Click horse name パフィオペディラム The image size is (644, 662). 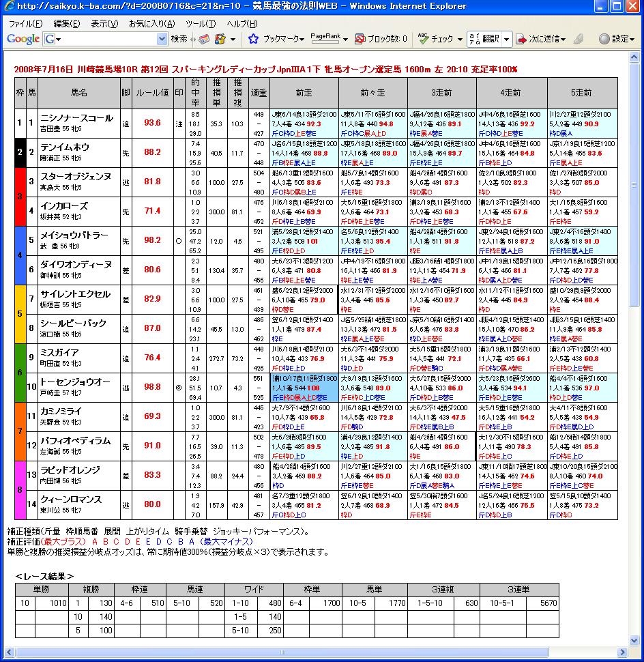pyautogui.click(x=75, y=441)
